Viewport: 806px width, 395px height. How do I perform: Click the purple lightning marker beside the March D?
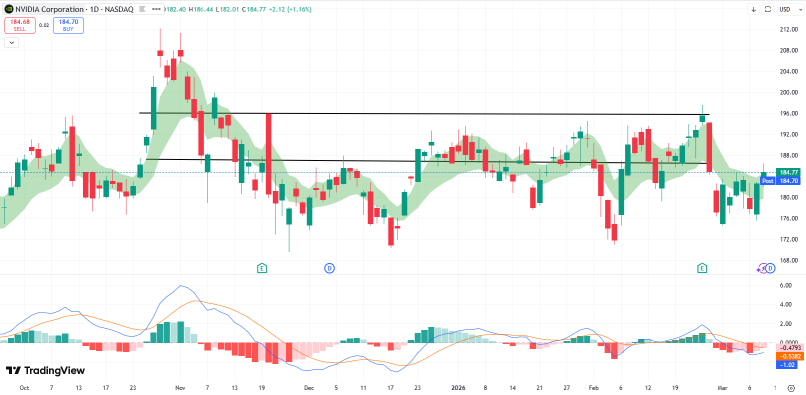[763, 268]
